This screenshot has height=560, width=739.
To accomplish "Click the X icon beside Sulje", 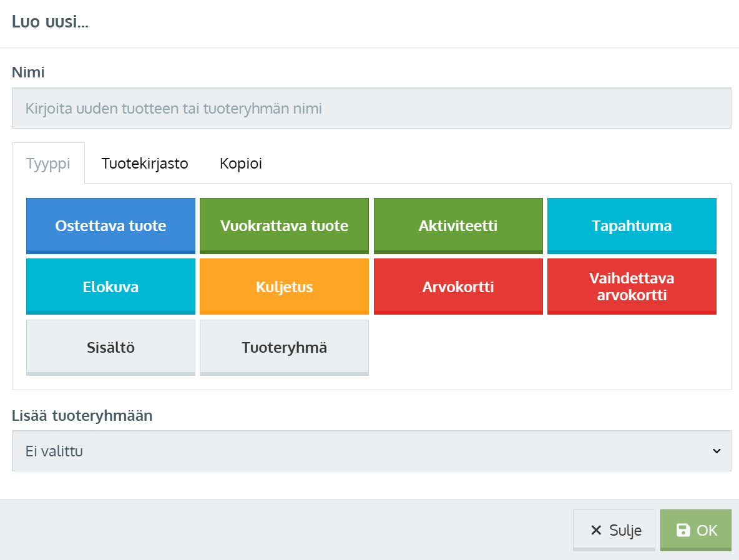I will point(596,531).
